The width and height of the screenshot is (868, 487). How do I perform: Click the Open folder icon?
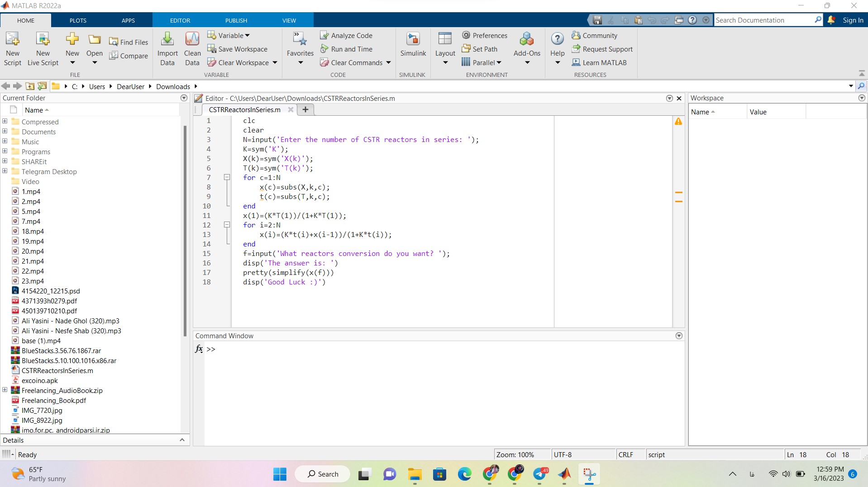(94, 40)
